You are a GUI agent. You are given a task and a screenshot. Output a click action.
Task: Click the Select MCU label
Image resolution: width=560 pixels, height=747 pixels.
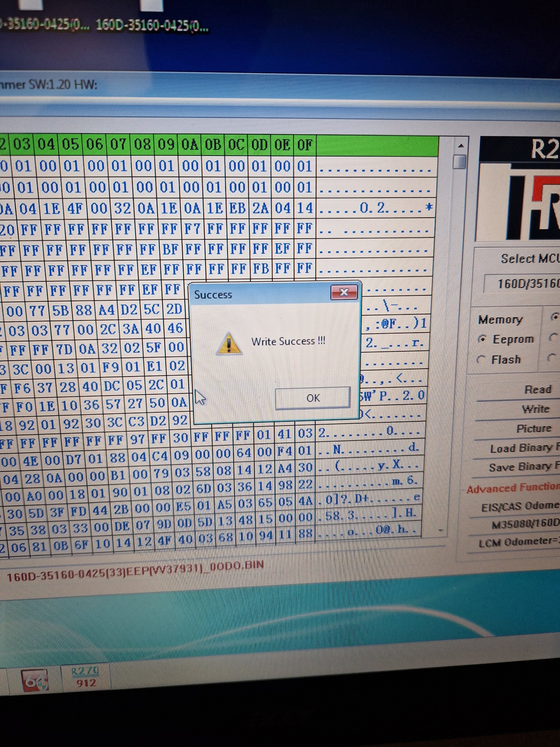tap(530, 258)
